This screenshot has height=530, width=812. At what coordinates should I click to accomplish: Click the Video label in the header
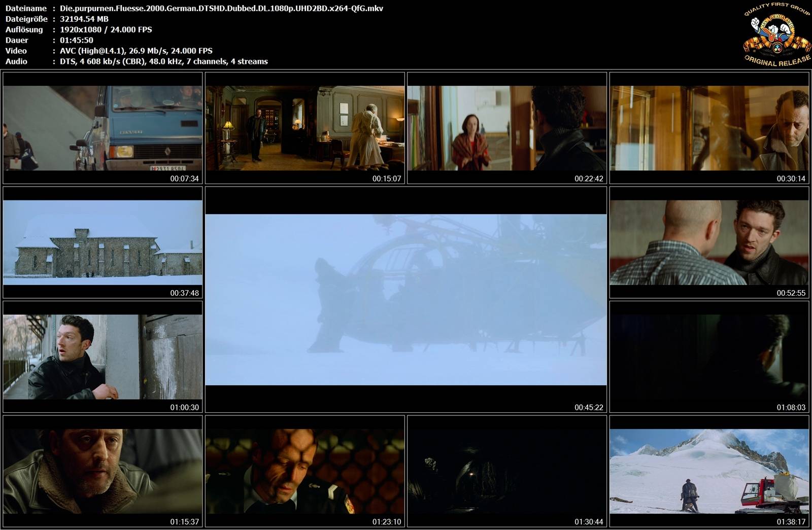point(16,51)
